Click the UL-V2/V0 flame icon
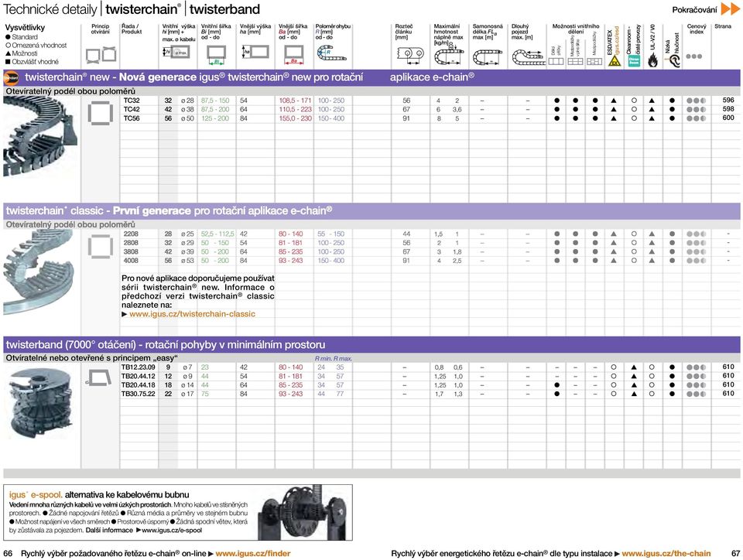Image resolution: width=743 pixels, height=560 pixels. tap(653, 60)
